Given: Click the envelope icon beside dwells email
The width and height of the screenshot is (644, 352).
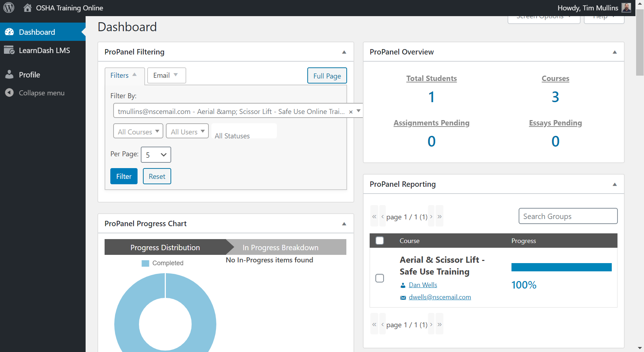Looking at the screenshot, I should [x=403, y=298].
